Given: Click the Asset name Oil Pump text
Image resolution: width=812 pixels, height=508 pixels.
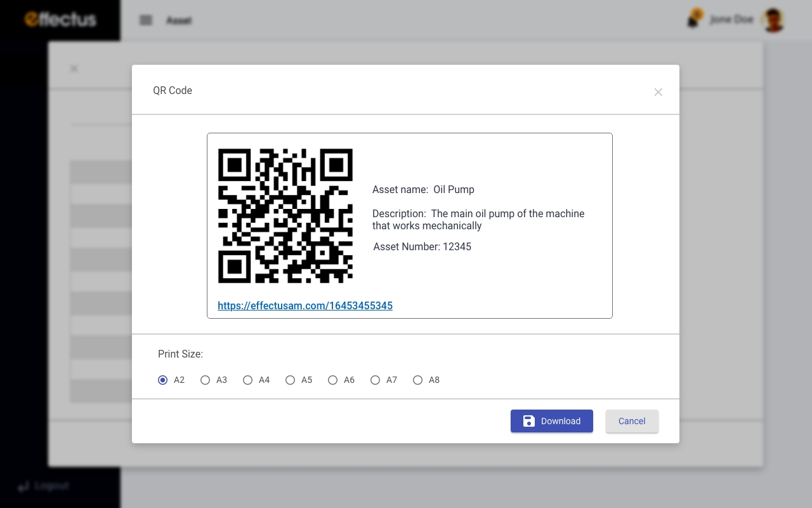Looking at the screenshot, I should [x=423, y=189].
